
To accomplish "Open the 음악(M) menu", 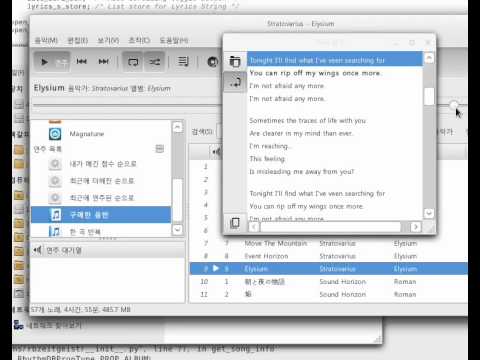I will 46,41.
